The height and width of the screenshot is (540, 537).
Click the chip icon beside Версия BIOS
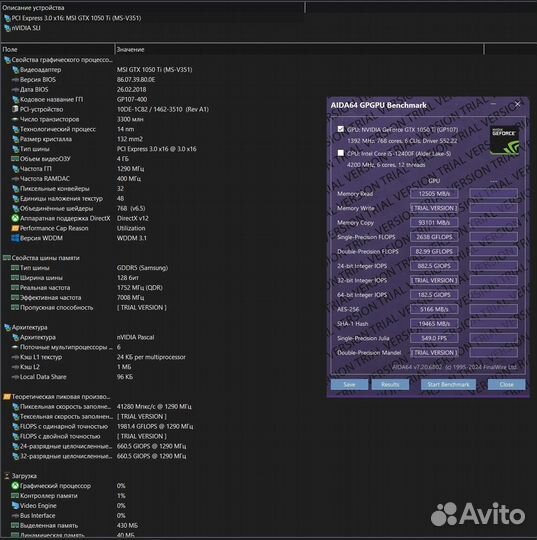(x=15, y=80)
